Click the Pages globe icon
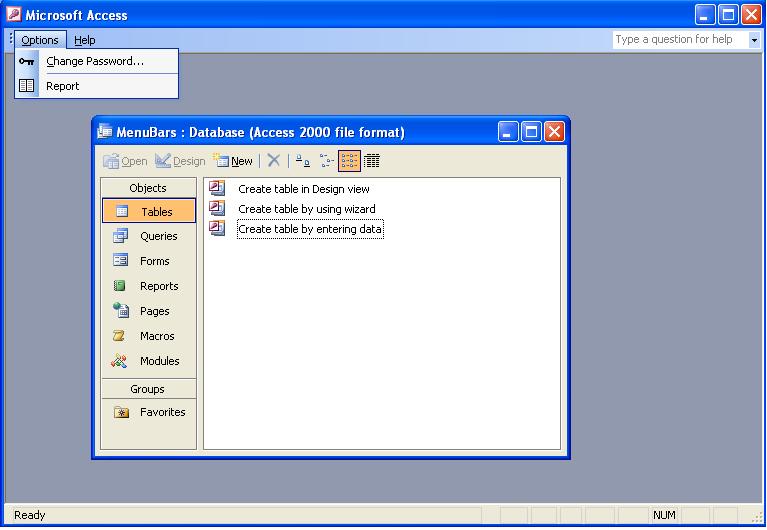Image resolution: width=767 pixels, height=530 pixels. [x=120, y=310]
